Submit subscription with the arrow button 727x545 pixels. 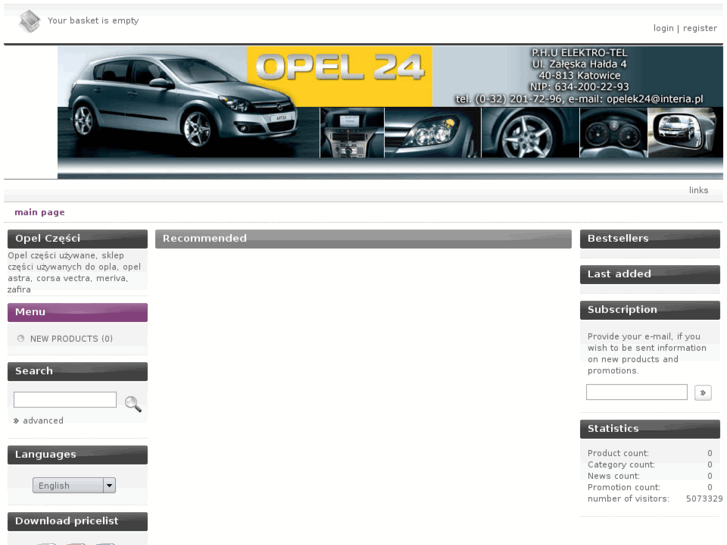703,393
